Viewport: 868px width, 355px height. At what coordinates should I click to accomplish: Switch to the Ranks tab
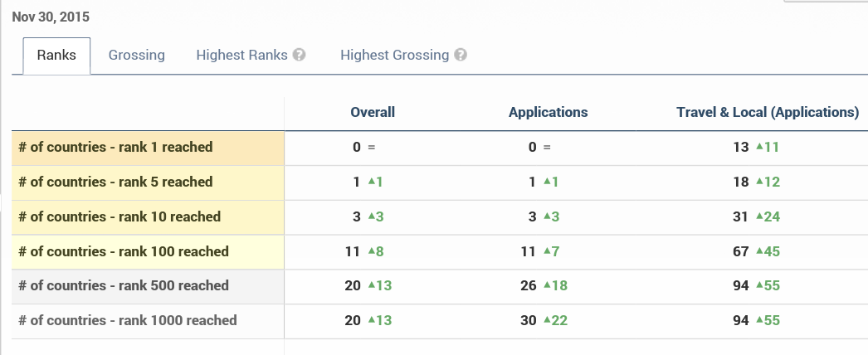pyautogui.click(x=56, y=56)
